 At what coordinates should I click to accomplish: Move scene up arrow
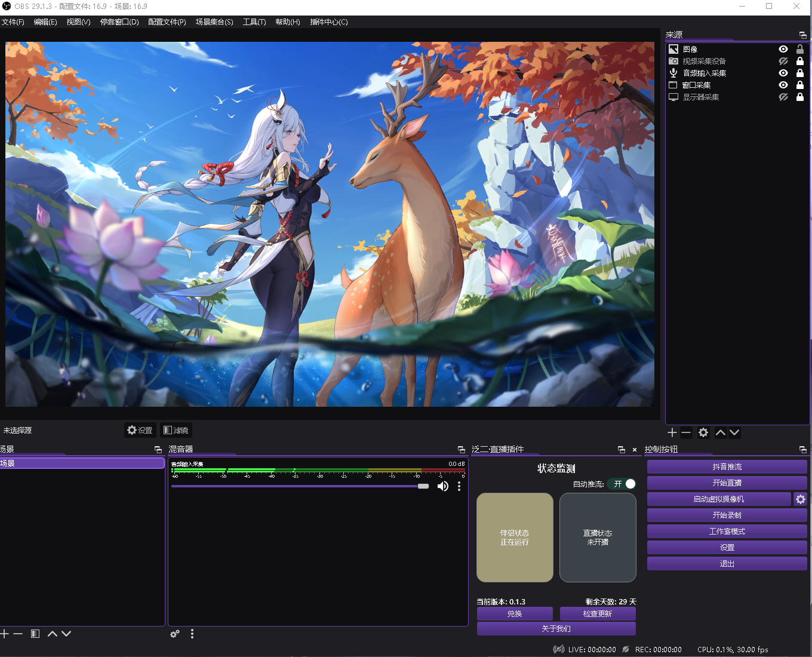(53, 634)
